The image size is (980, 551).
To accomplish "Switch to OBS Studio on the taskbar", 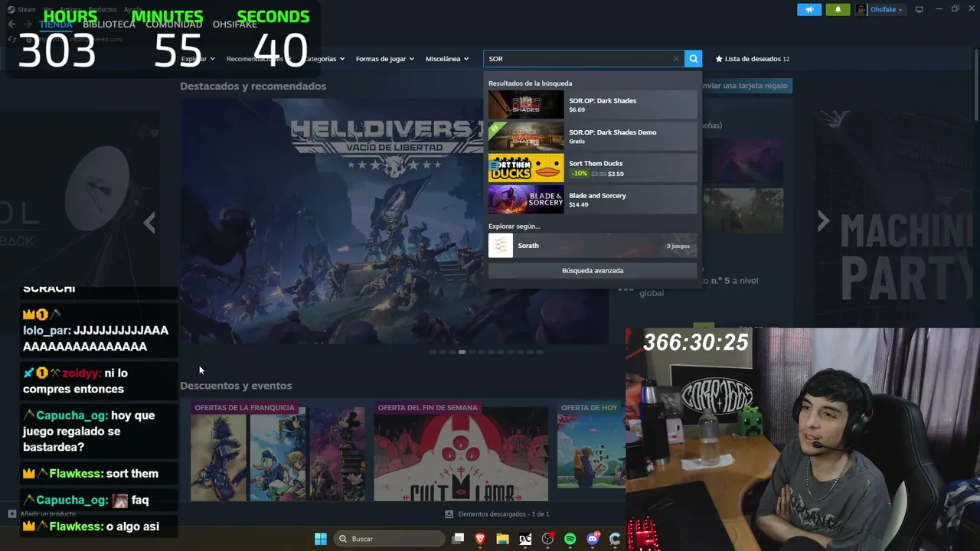I will click(547, 539).
